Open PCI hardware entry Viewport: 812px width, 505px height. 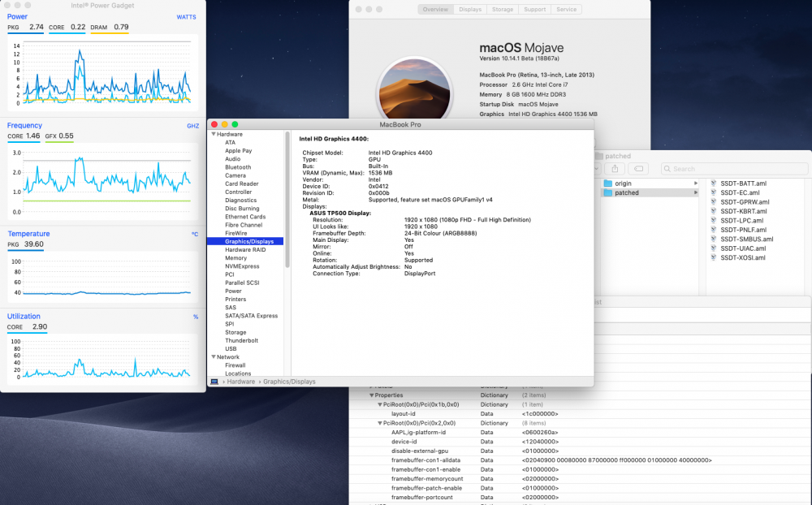tap(230, 274)
